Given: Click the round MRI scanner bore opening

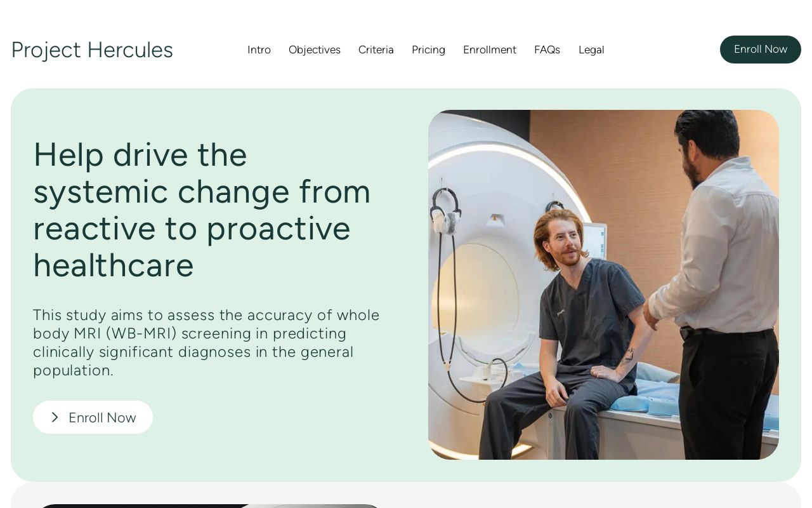Looking at the screenshot, I should tap(483, 298).
